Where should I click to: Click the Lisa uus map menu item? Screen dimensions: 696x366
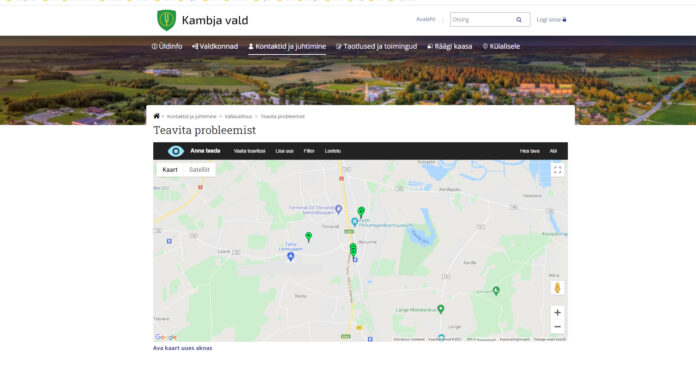coord(284,151)
